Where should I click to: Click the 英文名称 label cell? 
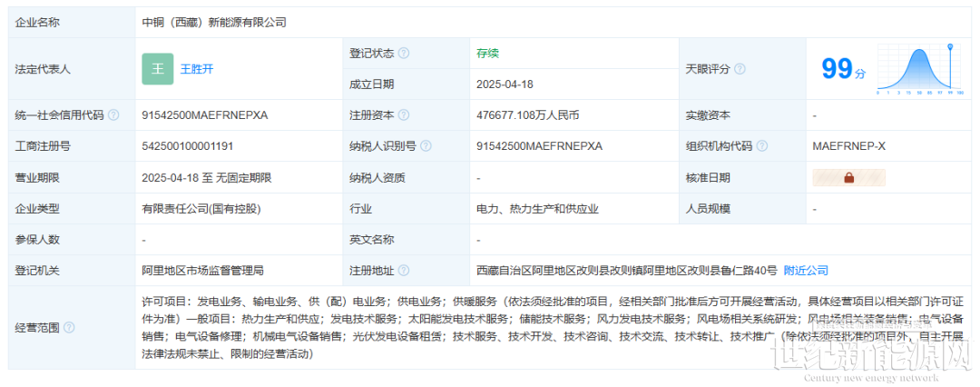(x=406, y=240)
